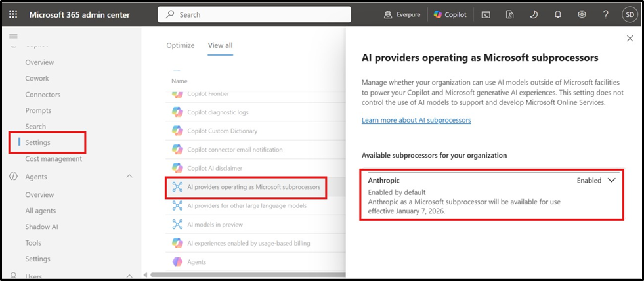Click Copilot AI disclaimer icon
The image size is (644, 281).
click(x=177, y=169)
